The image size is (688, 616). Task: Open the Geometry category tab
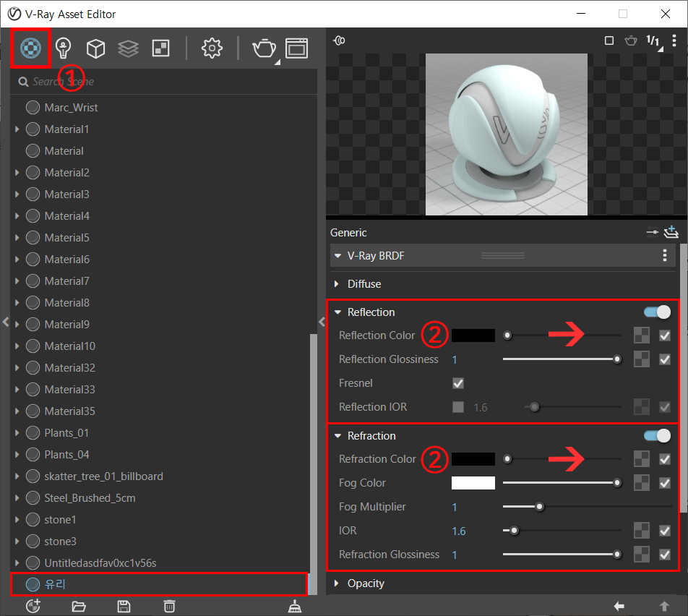[95, 48]
